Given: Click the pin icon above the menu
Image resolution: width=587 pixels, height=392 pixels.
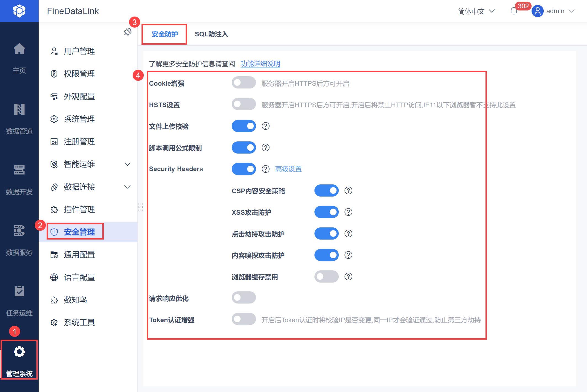Looking at the screenshot, I should click(x=127, y=32).
